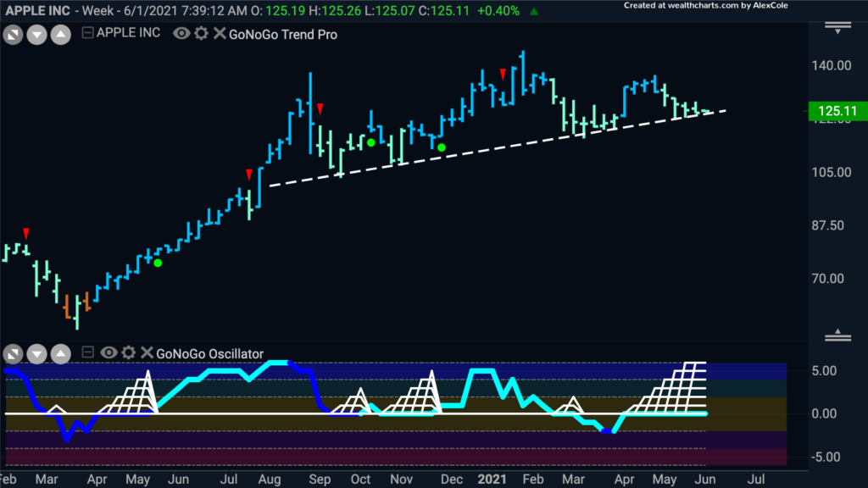Click the bottom price-scale expand handle
This screenshot has width=868, height=488.
[837, 335]
